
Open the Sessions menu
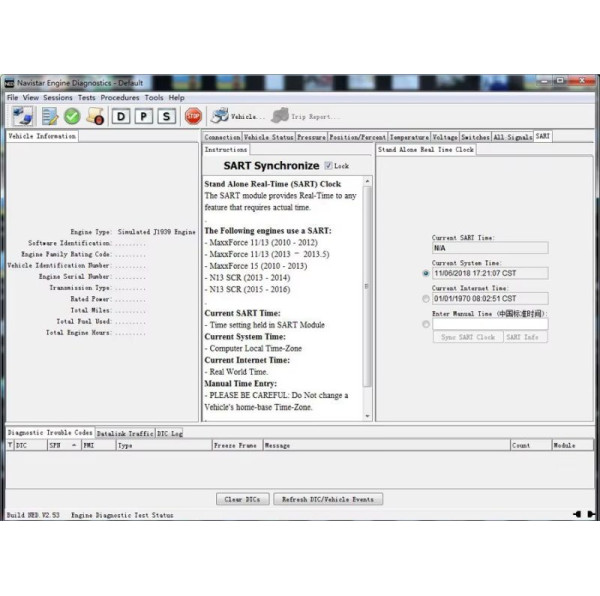pyautogui.click(x=58, y=98)
